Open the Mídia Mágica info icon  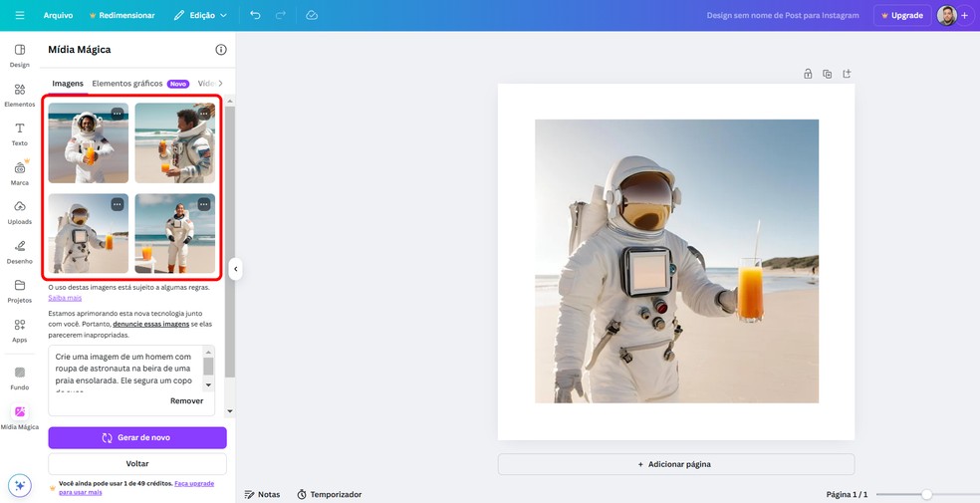(221, 50)
